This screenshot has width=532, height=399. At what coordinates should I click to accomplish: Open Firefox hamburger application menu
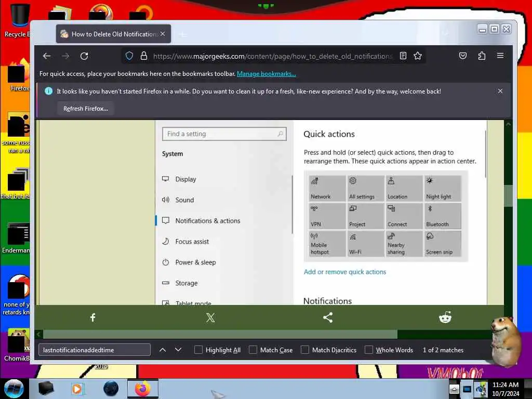tap(500, 56)
